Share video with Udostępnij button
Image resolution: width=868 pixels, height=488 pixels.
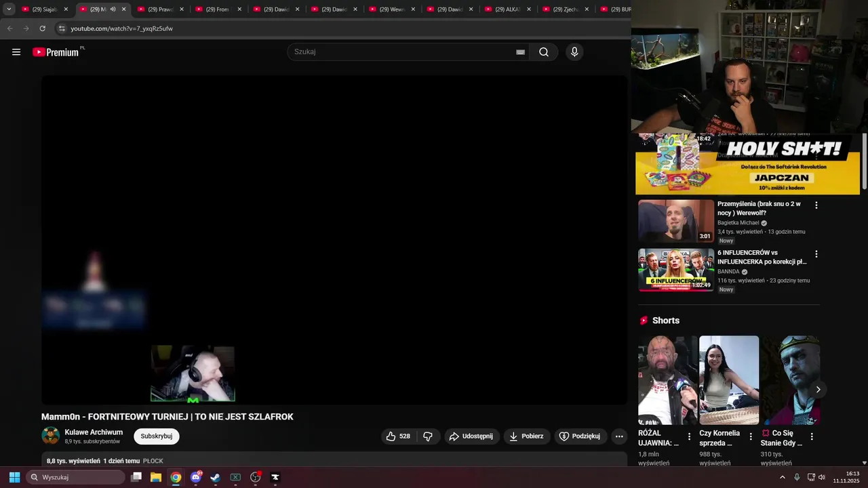(x=472, y=436)
